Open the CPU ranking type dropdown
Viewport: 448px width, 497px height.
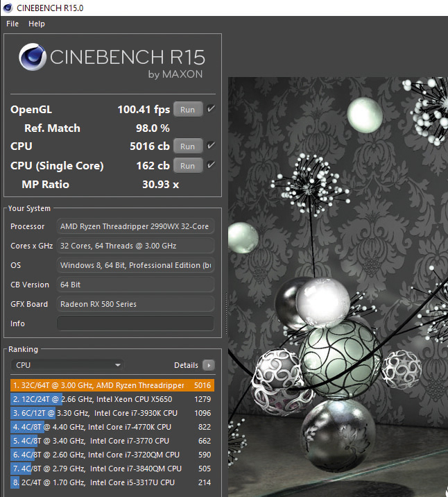(x=67, y=365)
